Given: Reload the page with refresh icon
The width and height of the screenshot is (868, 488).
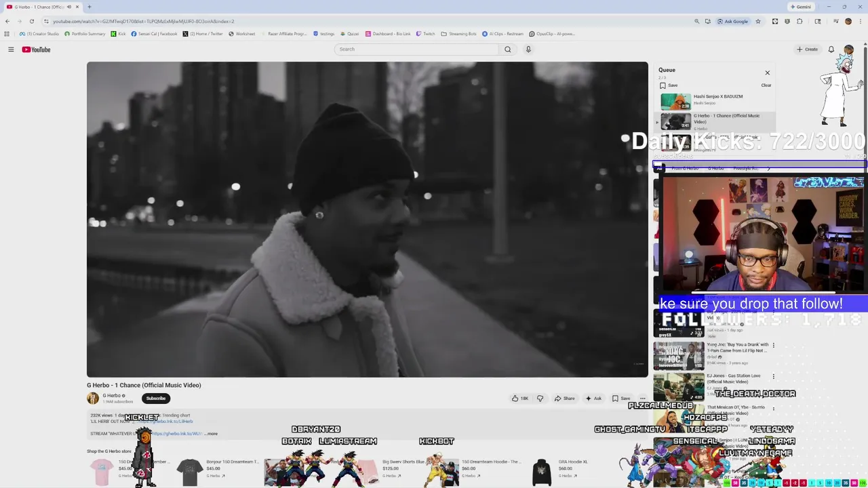Looking at the screenshot, I should 31,21.
